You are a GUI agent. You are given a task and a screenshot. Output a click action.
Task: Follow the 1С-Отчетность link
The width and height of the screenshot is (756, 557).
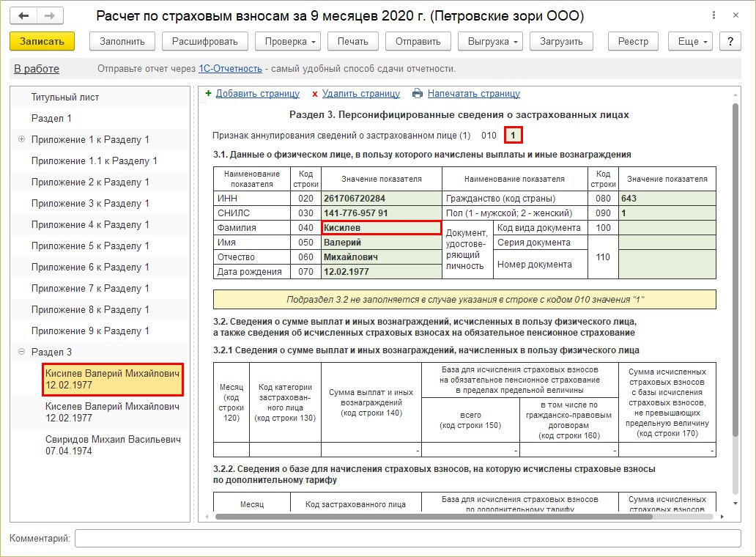coord(231,69)
